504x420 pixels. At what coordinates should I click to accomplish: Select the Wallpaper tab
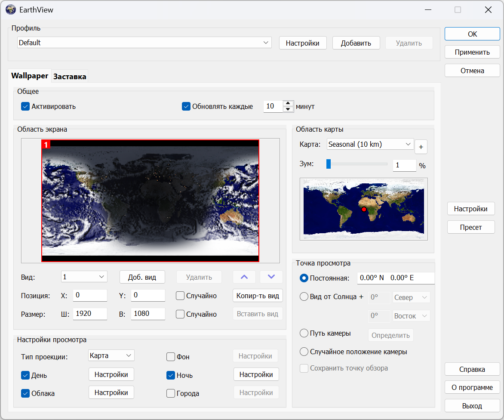point(30,76)
